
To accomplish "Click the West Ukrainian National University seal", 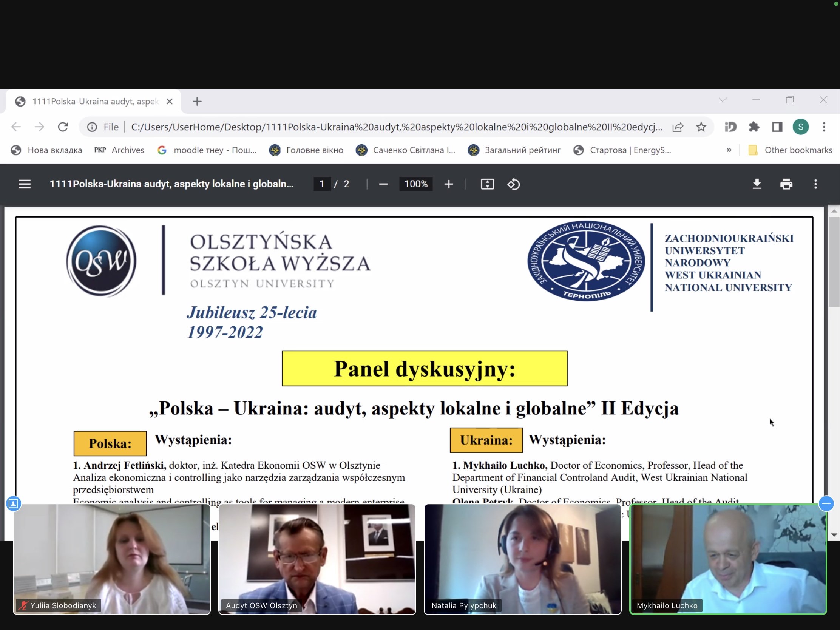I will pos(586,261).
